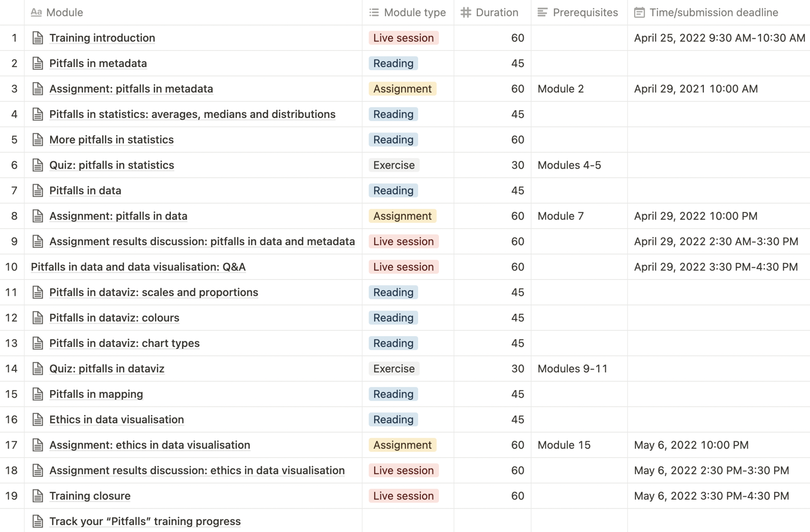Screen dimensions: 810x532
Task: Click the calendar icon in the deadline header
Action: tap(639, 13)
